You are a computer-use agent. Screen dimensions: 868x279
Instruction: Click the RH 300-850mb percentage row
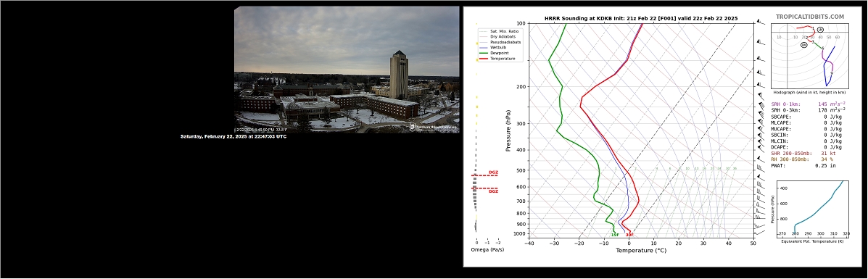click(x=802, y=159)
